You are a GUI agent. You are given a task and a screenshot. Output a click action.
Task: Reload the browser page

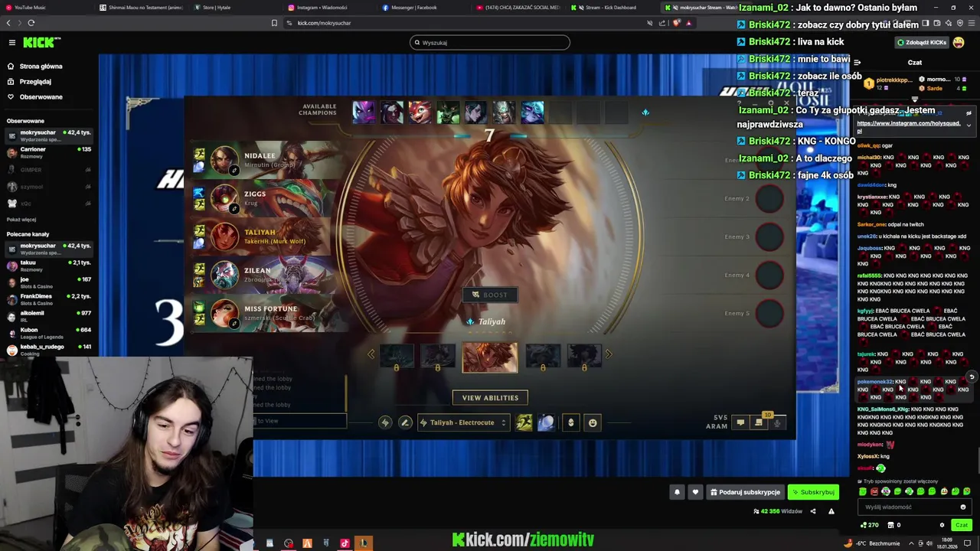(31, 23)
